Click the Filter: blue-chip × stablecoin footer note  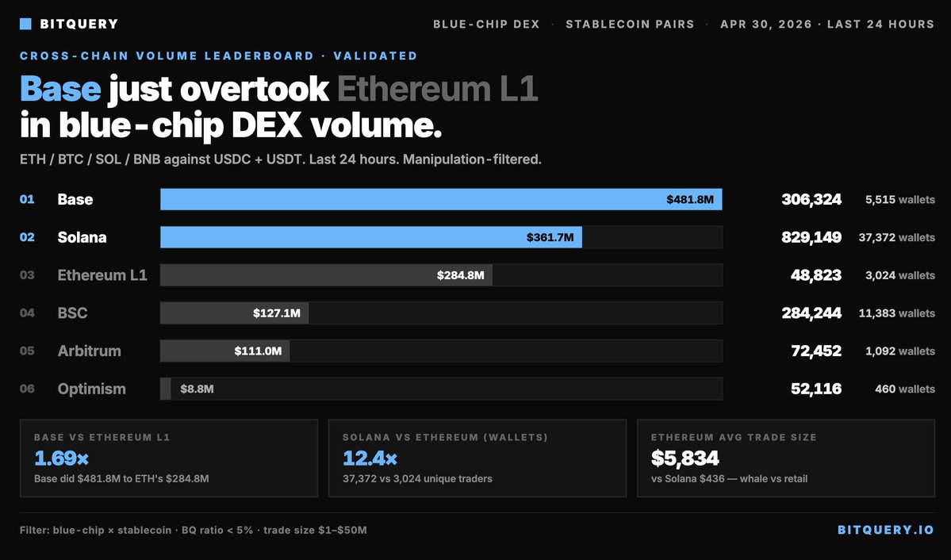click(193, 531)
